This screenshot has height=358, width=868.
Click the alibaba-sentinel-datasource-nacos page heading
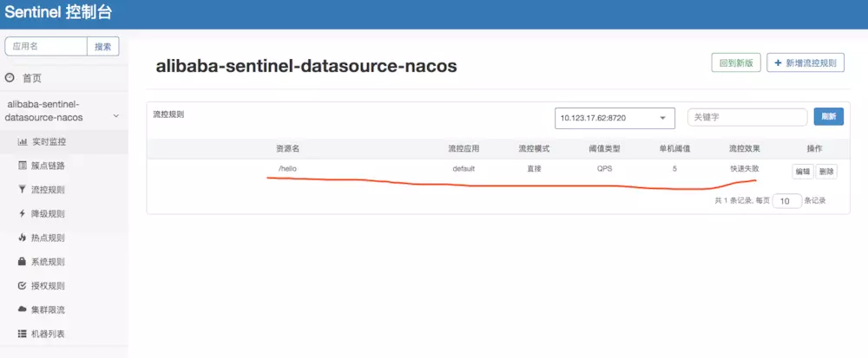[306, 66]
